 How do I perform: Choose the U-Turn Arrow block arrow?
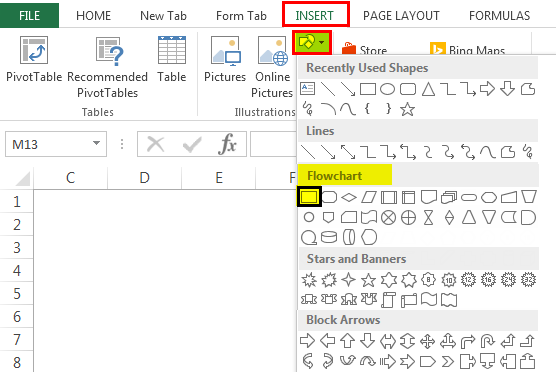pos(488,341)
